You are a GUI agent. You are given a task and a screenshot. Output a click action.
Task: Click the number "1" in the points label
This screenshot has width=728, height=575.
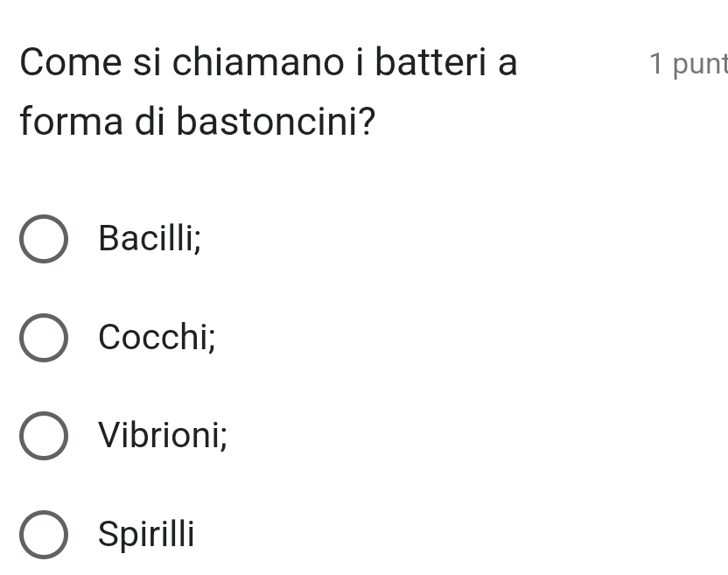pyautogui.click(x=656, y=64)
